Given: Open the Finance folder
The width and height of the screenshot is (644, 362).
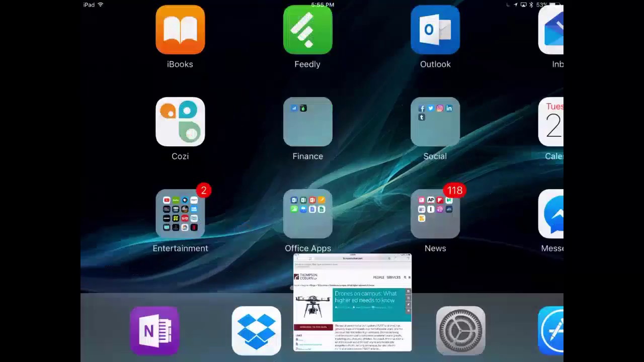Looking at the screenshot, I should (307, 122).
